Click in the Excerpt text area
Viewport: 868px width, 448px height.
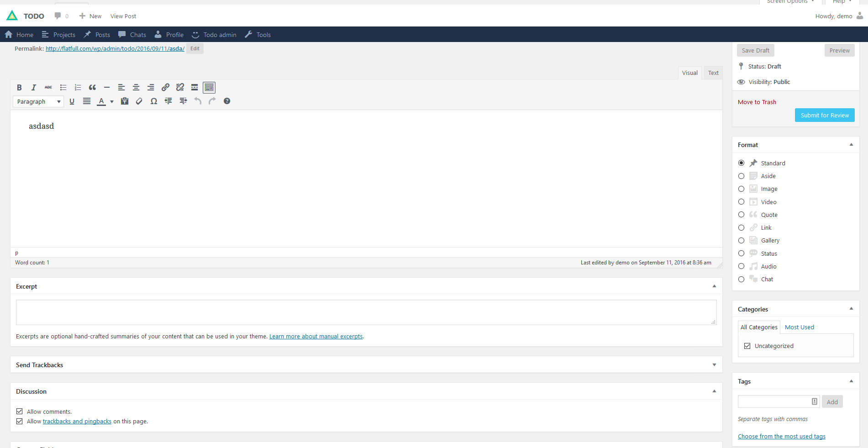click(x=366, y=312)
